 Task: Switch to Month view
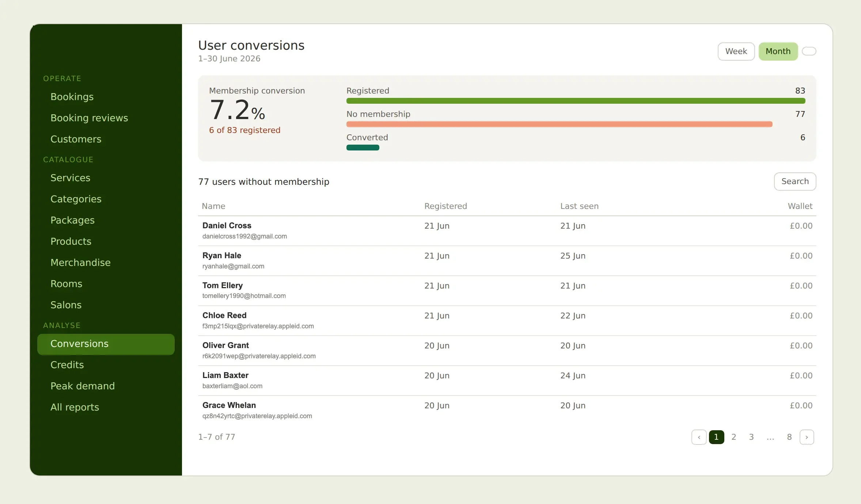click(x=778, y=51)
